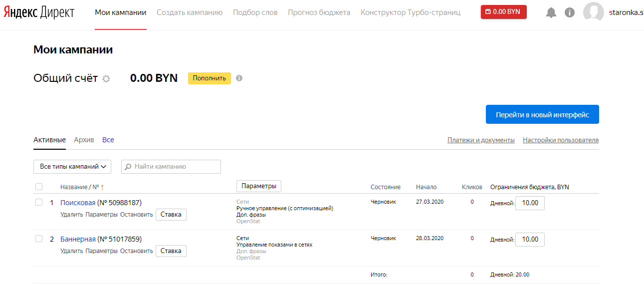644x286 pixels.
Task: Check the Поисковая campaign checkbox
Action: click(x=39, y=203)
